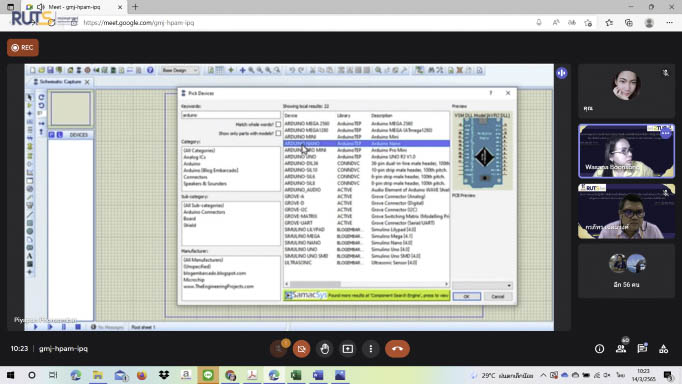Click the Save Project disk icon in Proteus
This screenshot has width=682, height=384.
(x=50, y=70)
